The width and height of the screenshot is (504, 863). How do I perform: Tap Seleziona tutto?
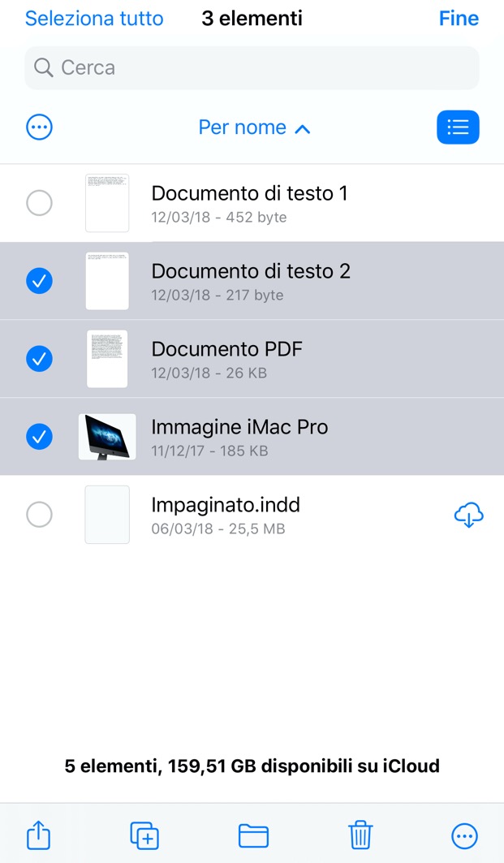[x=94, y=19]
